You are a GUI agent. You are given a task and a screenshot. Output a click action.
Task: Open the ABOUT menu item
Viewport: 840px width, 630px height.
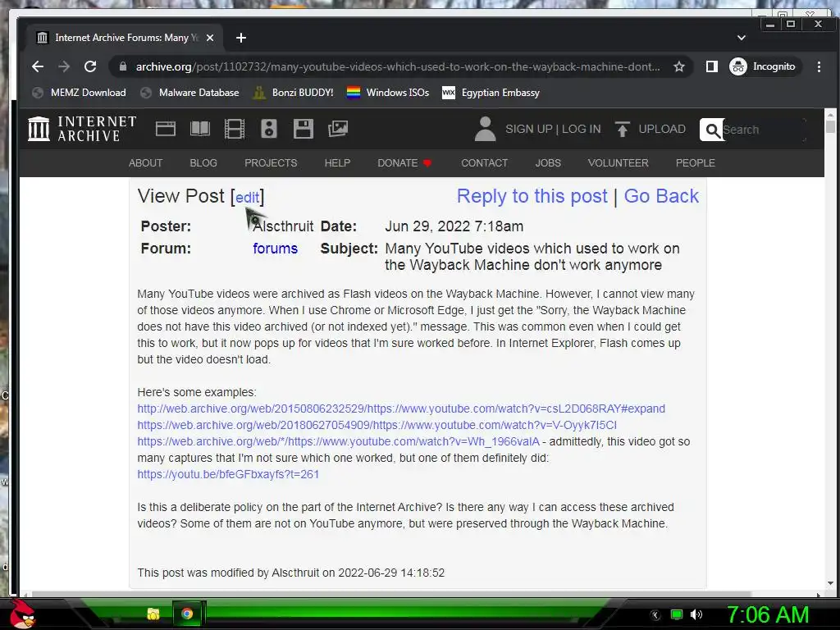click(x=145, y=163)
